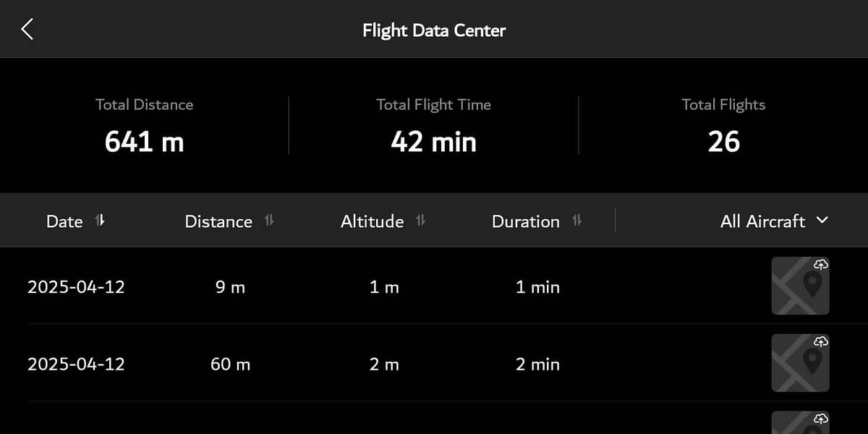Tap cloud upload icon on third partial row
Image resolution: width=868 pixels, height=434 pixels.
821,418
